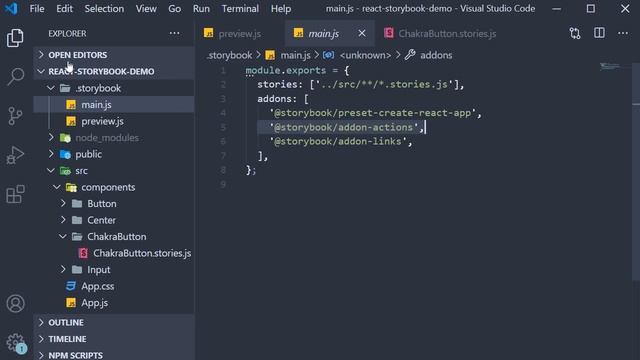Open the Manage gear icon
Viewport: 640px width, 360px height.
coord(15,342)
